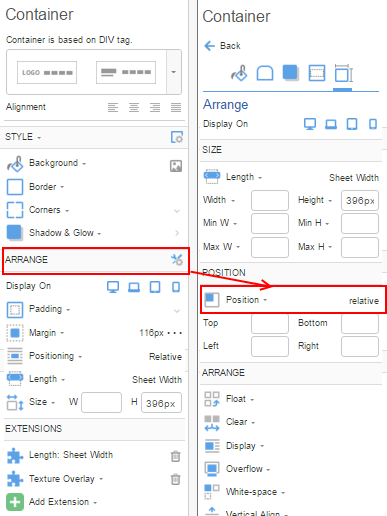Open the STYLE settings gear icon

177,137
